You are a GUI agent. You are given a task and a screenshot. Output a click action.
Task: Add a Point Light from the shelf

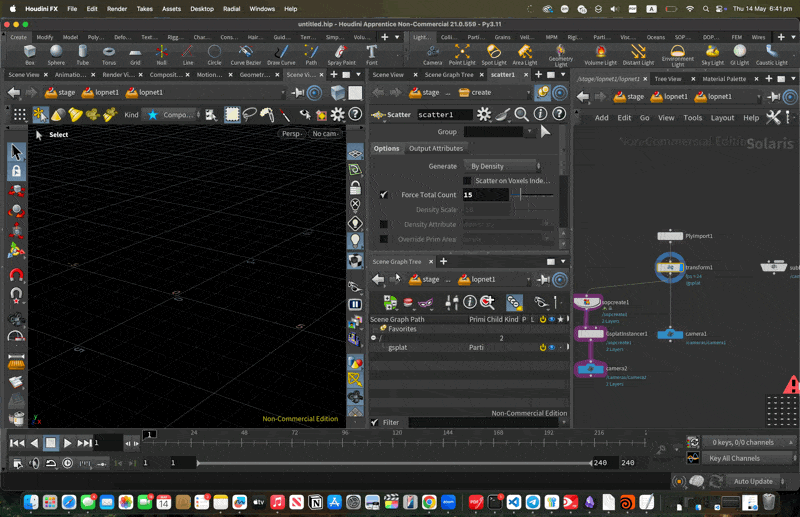click(x=462, y=54)
